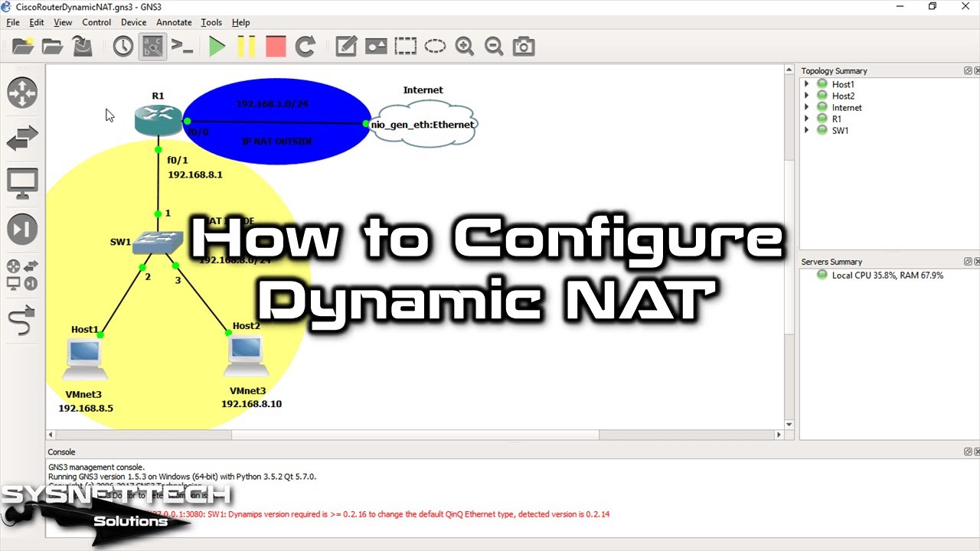Click Host1 computer on the canvas
Image resolution: width=980 pixels, height=551 pixels.
(x=85, y=360)
